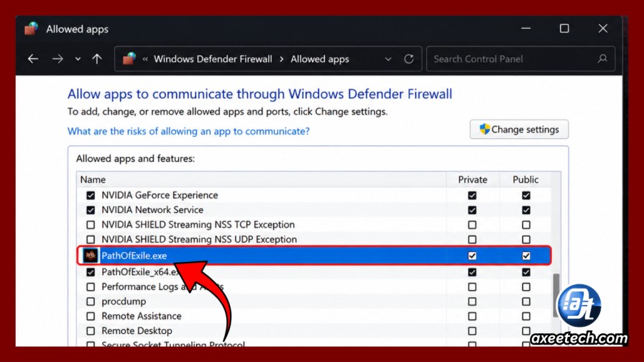
Task: Click the Private column header
Action: 473,180
